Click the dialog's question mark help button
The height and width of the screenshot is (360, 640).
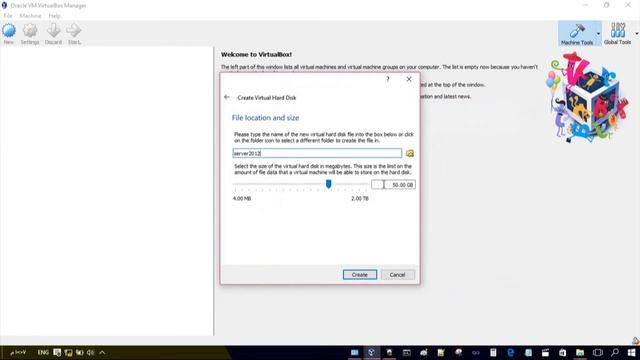point(388,79)
